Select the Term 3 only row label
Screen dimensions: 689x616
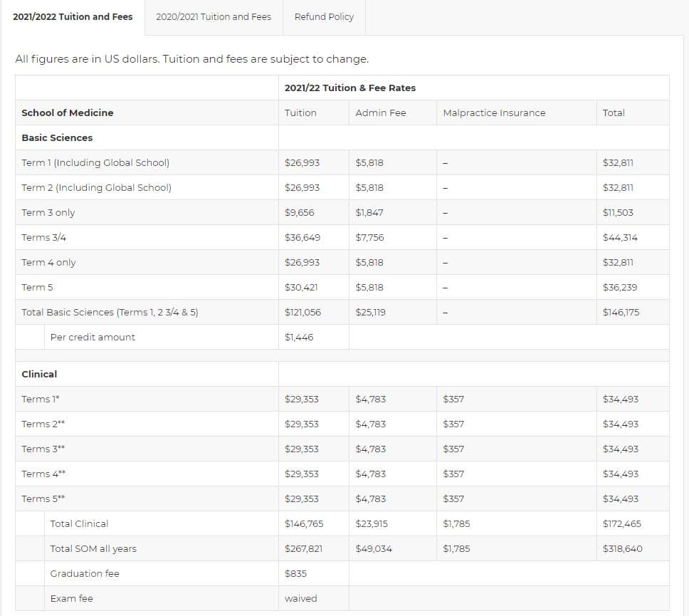click(48, 213)
